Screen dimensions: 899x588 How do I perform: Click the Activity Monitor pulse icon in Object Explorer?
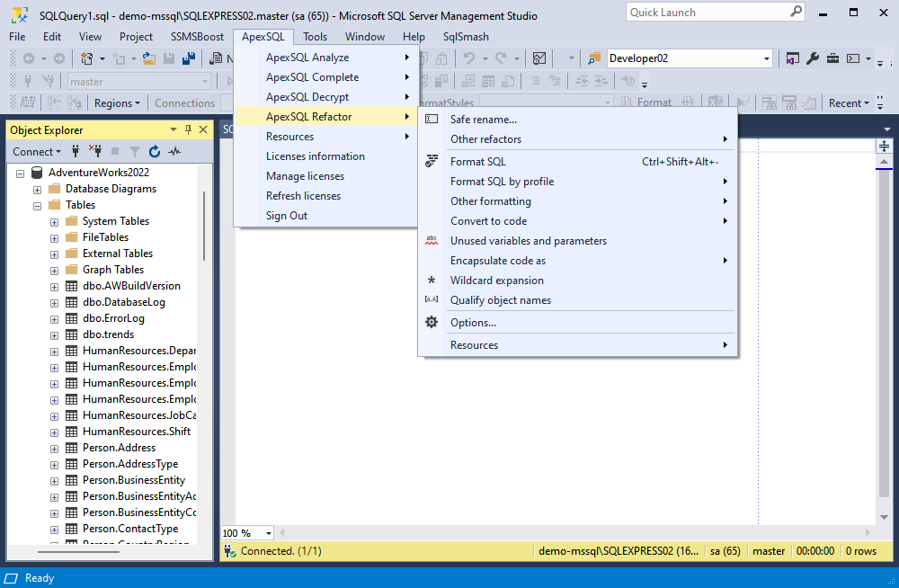[x=174, y=151]
